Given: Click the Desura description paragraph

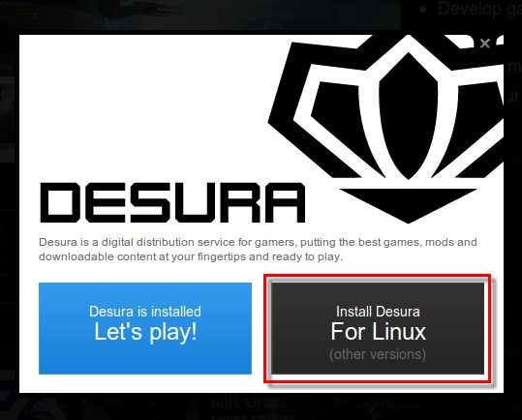Looking at the screenshot, I should (258, 249).
